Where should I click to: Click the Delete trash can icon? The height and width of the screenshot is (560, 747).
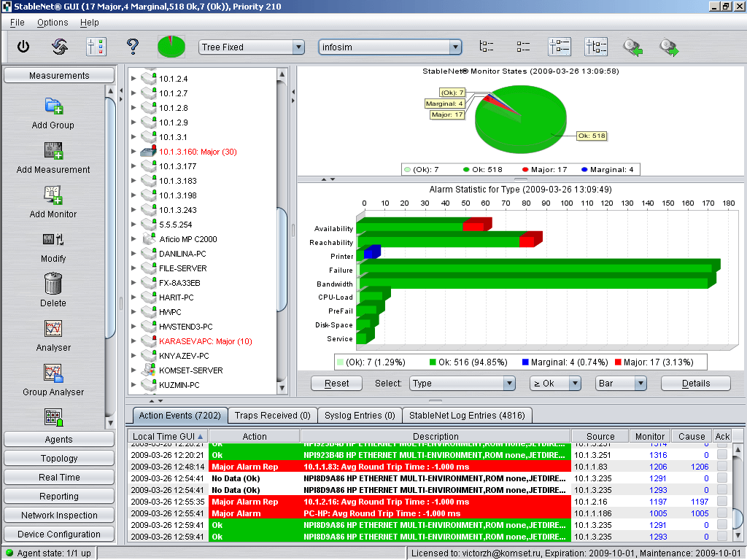[53, 284]
